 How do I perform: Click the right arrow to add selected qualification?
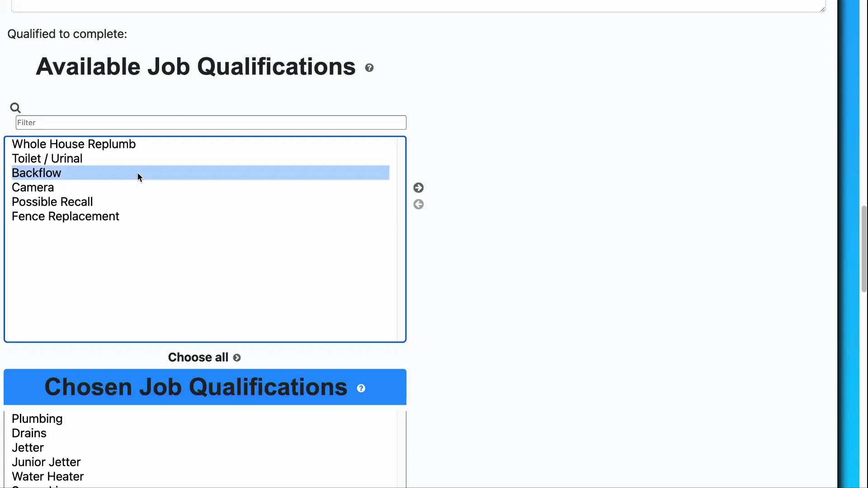pyautogui.click(x=418, y=188)
